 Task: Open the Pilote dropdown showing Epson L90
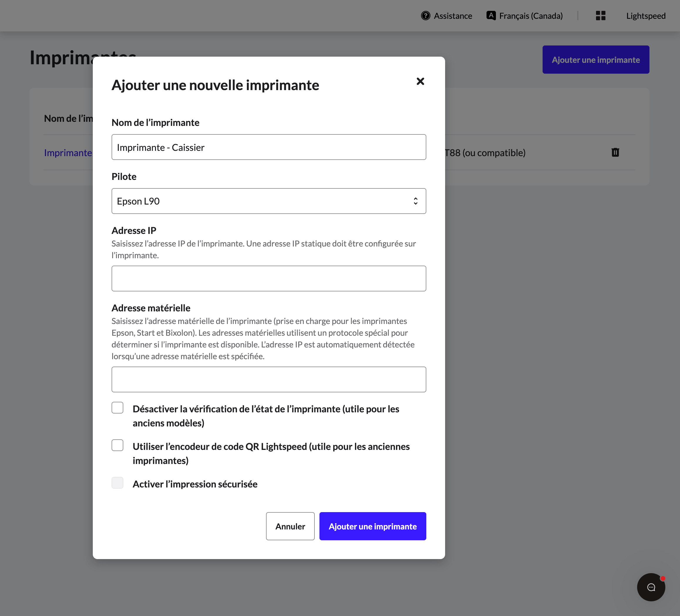[x=269, y=201]
